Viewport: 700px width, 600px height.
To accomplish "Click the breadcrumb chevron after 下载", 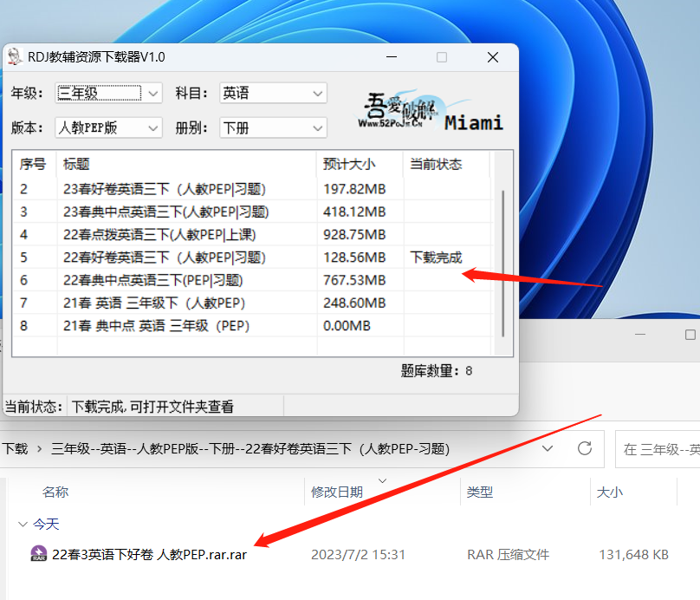I will [39, 448].
